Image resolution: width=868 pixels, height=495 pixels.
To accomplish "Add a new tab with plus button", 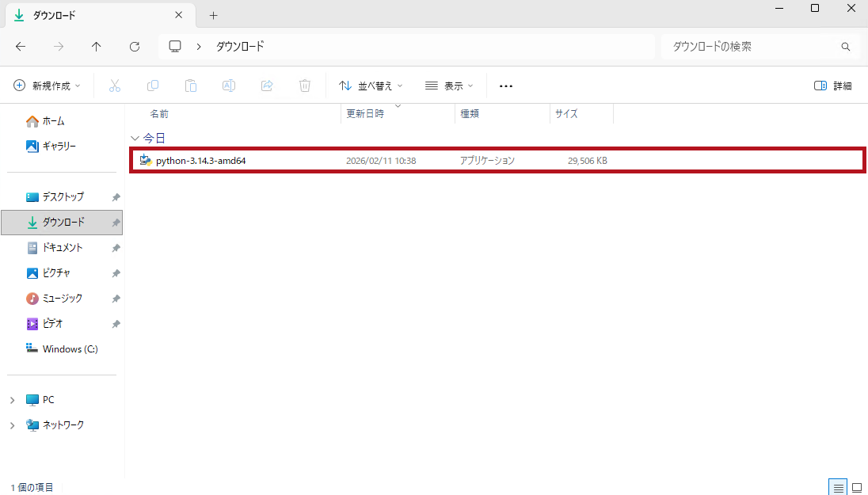I will pyautogui.click(x=213, y=15).
